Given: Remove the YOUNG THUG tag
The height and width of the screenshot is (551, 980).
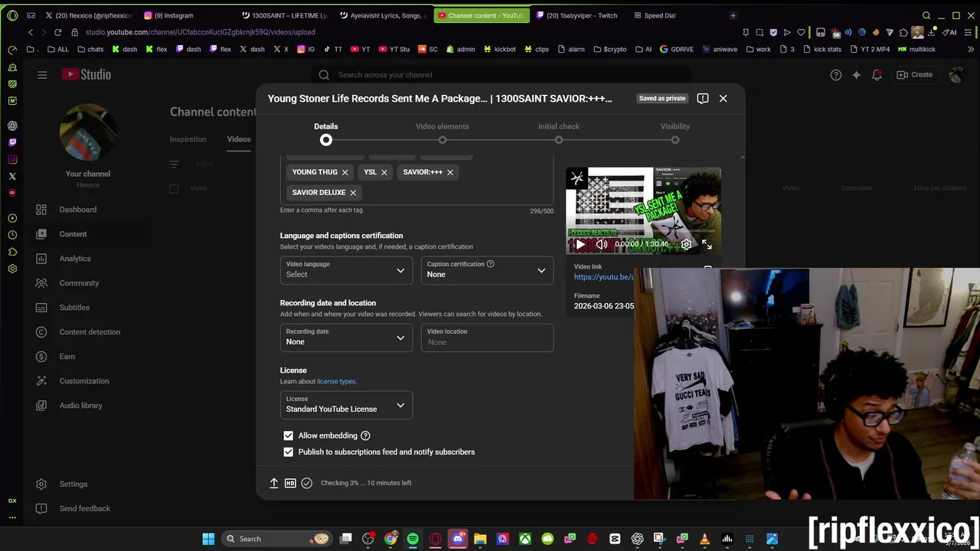Looking at the screenshot, I should (x=345, y=172).
